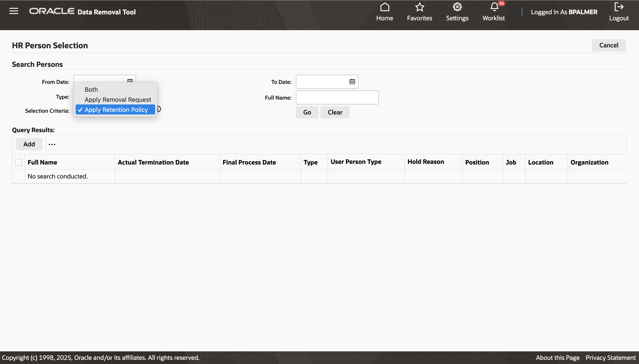The image size is (639, 364).
Task: Open the hamburger navigation menu
Action: click(14, 11)
